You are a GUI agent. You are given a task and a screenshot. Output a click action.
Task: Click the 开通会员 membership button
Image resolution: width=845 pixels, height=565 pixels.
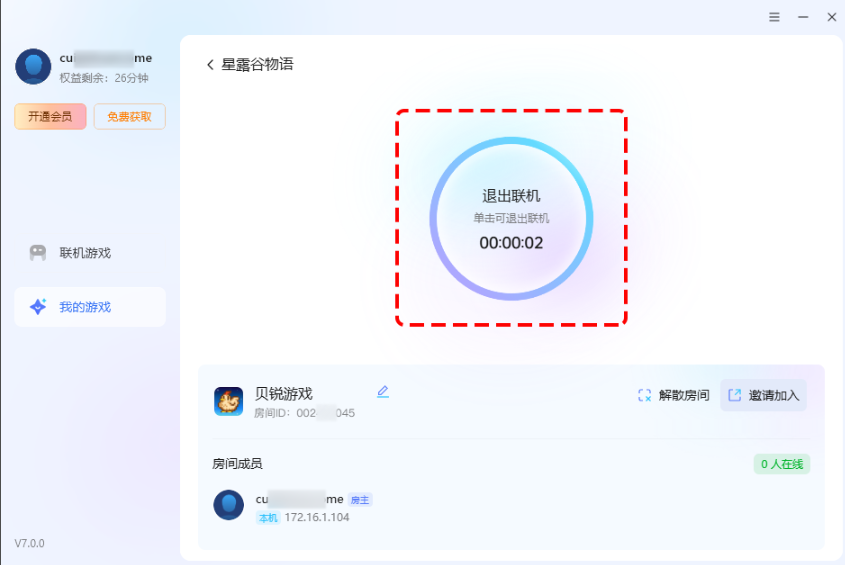click(50, 117)
